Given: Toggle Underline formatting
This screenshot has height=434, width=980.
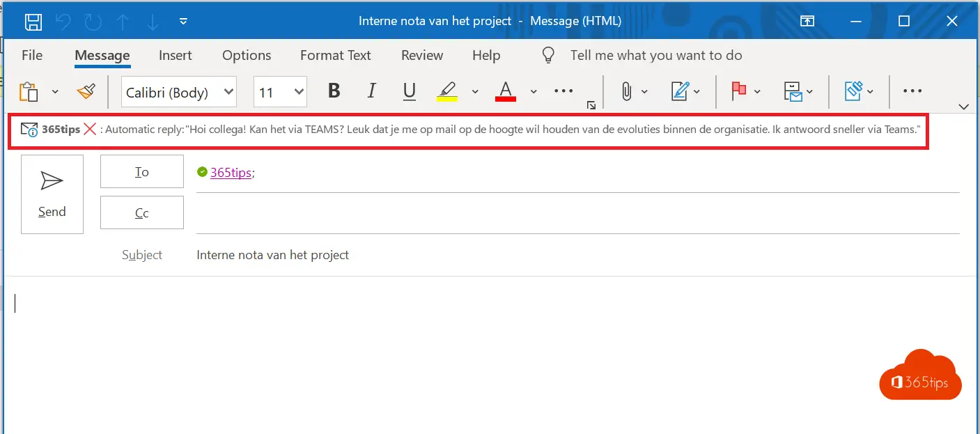Looking at the screenshot, I should (x=410, y=91).
